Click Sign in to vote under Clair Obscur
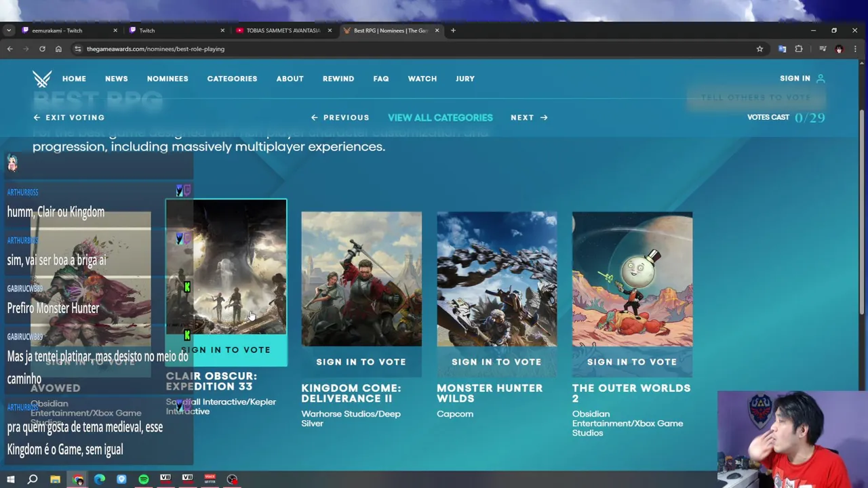Image resolution: width=868 pixels, height=488 pixels. coord(226,350)
